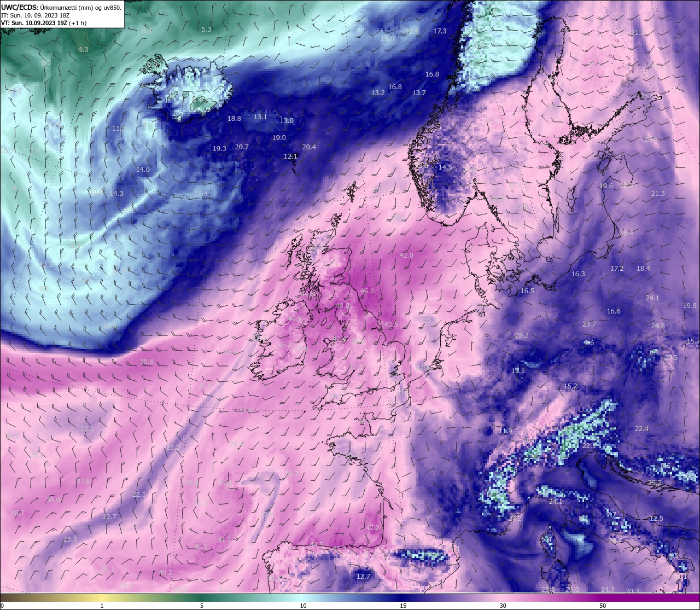Click the 40.2 value at the bottom

click(165, 573)
